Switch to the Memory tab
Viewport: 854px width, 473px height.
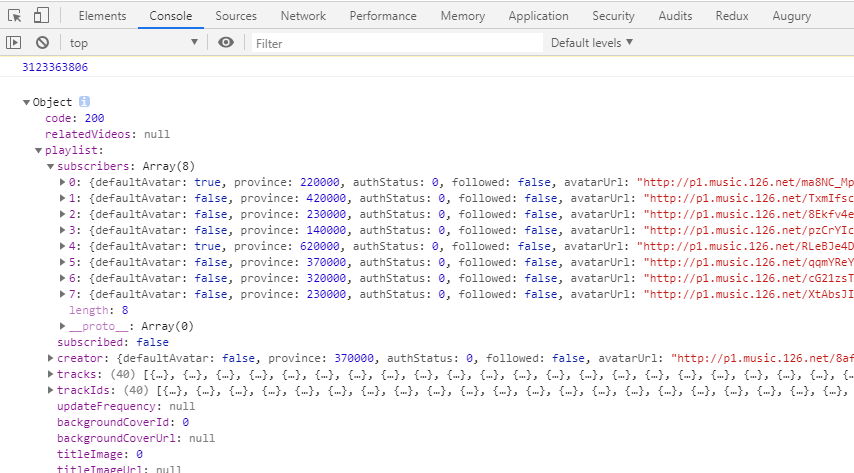462,16
